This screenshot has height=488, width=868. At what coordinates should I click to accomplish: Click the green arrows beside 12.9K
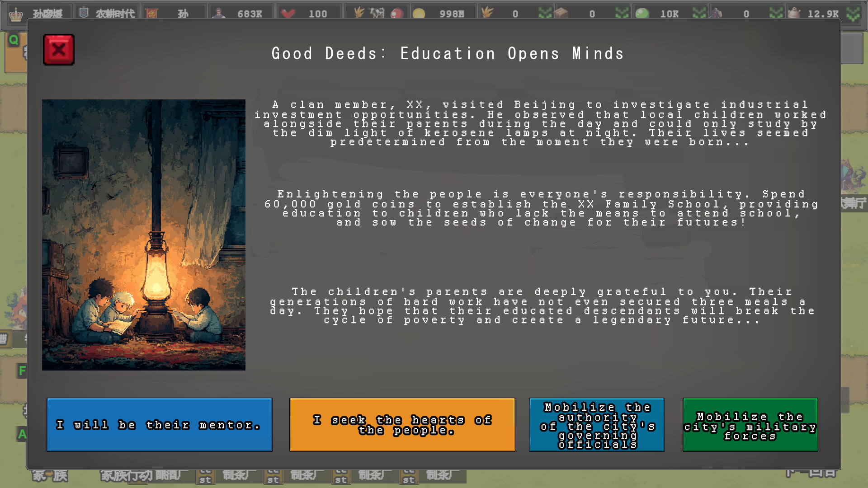point(853,14)
